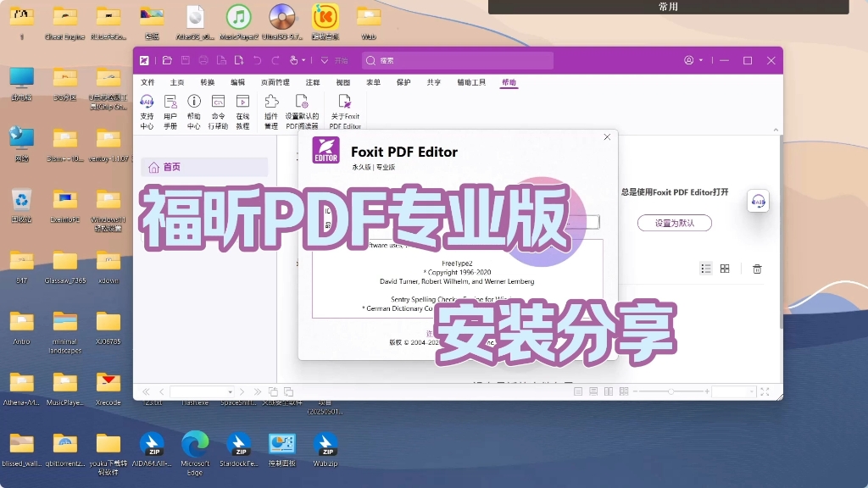Select continuous facing view mode
Image resolution: width=868 pixels, height=488 pixels.
(624, 391)
